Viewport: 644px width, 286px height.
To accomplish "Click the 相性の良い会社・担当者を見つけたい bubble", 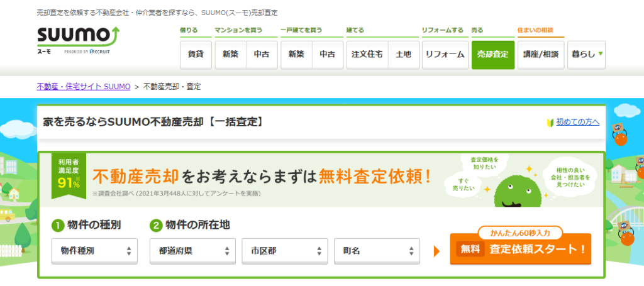I will (x=569, y=178).
